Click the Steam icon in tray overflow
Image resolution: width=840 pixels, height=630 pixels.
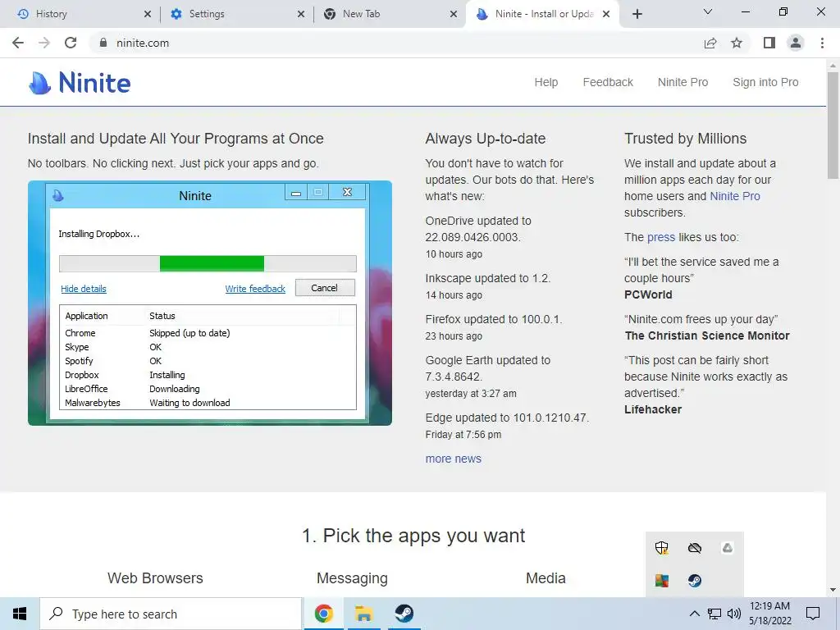pos(695,580)
